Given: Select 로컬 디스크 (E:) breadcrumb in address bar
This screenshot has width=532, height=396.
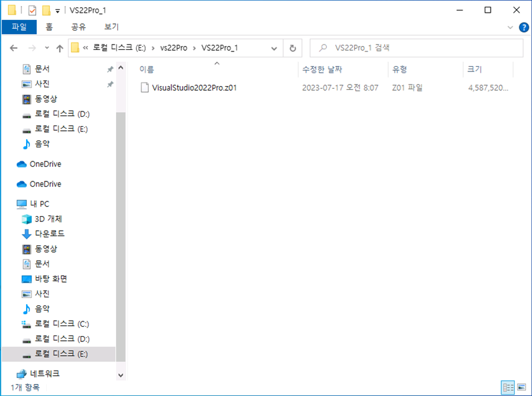Looking at the screenshot, I should click(x=119, y=48).
